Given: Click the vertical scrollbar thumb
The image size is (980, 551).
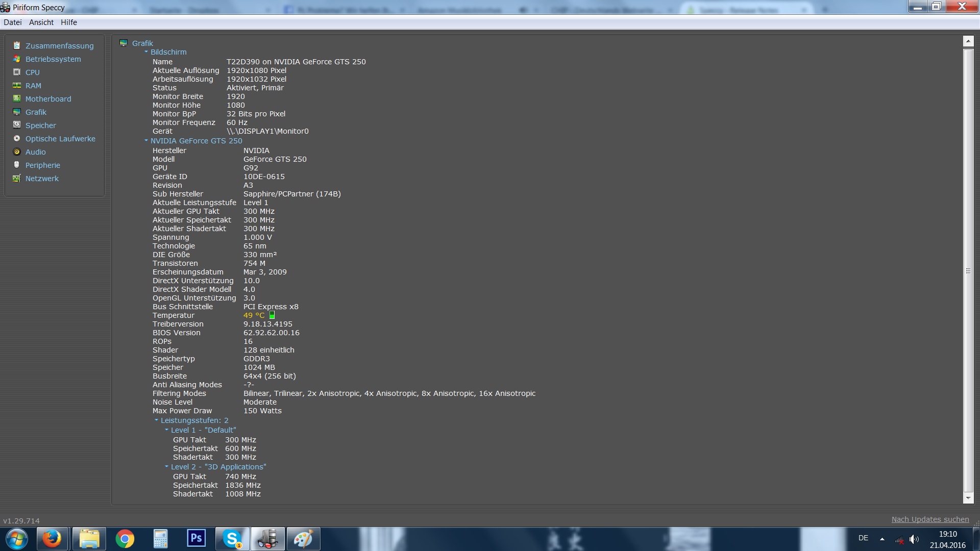Looking at the screenshot, I should [x=968, y=270].
